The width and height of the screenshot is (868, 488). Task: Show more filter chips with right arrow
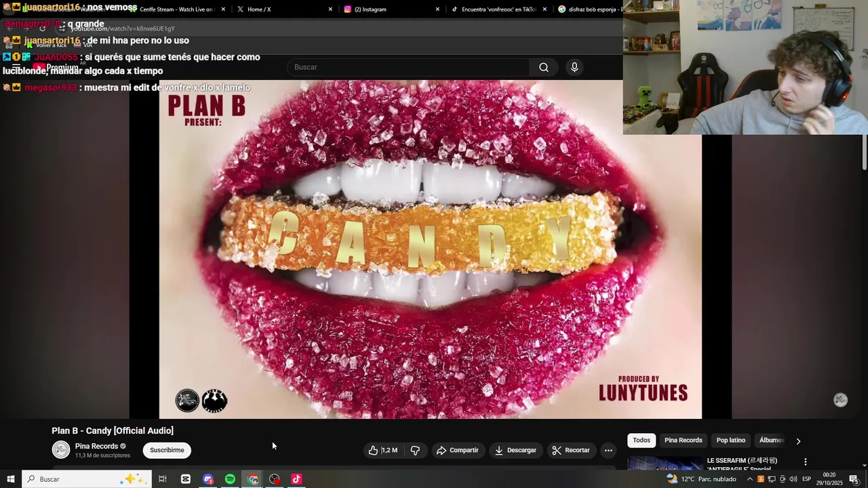[798, 441]
